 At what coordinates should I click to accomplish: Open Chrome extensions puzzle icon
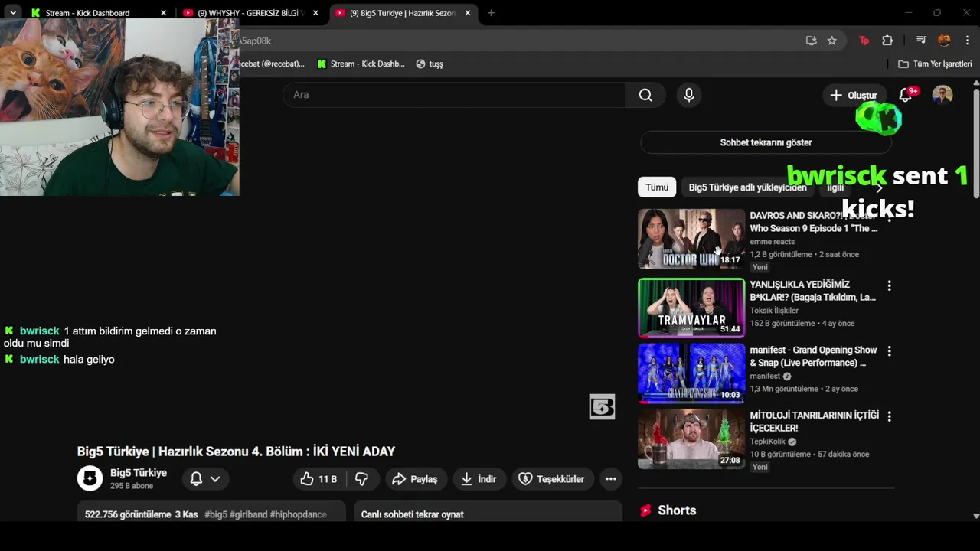[887, 41]
